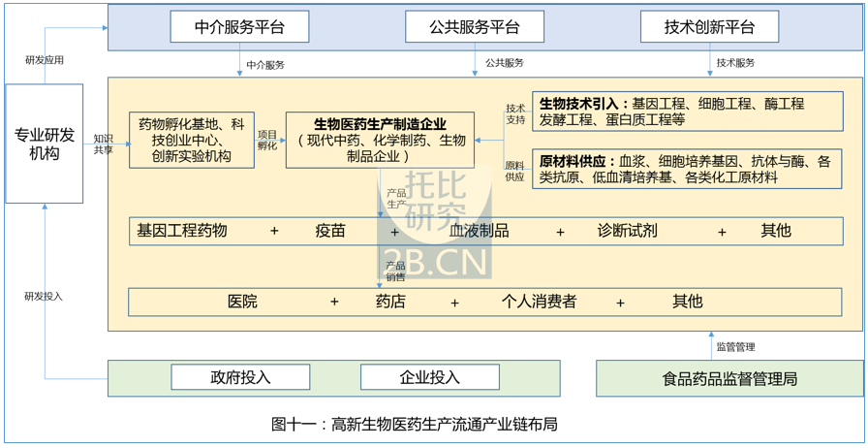The image size is (868, 448).
Task: Select the 诊断试剂 product label
Action: [627, 231]
